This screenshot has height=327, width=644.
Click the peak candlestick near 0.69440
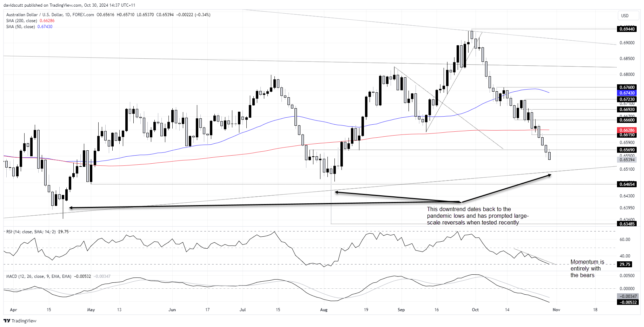472,35
